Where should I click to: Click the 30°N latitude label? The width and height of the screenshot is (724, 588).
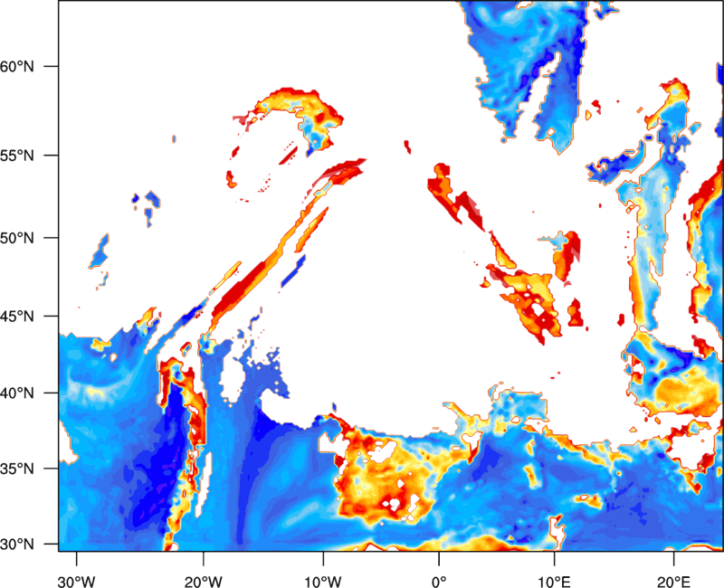[17, 545]
